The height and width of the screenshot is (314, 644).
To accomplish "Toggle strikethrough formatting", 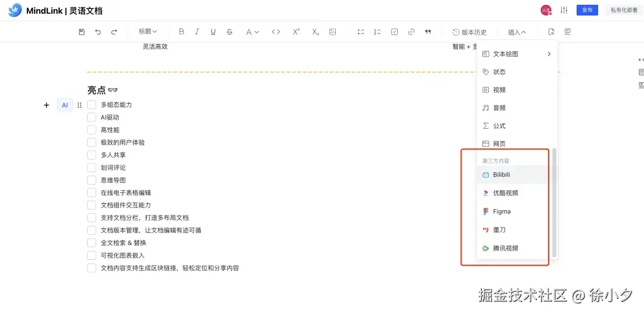I will [230, 32].
